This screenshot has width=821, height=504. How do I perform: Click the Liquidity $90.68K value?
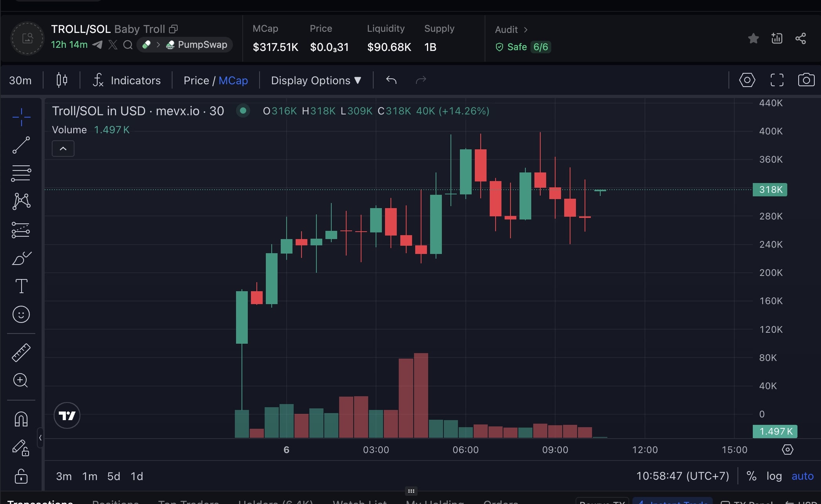pos(389,47)
